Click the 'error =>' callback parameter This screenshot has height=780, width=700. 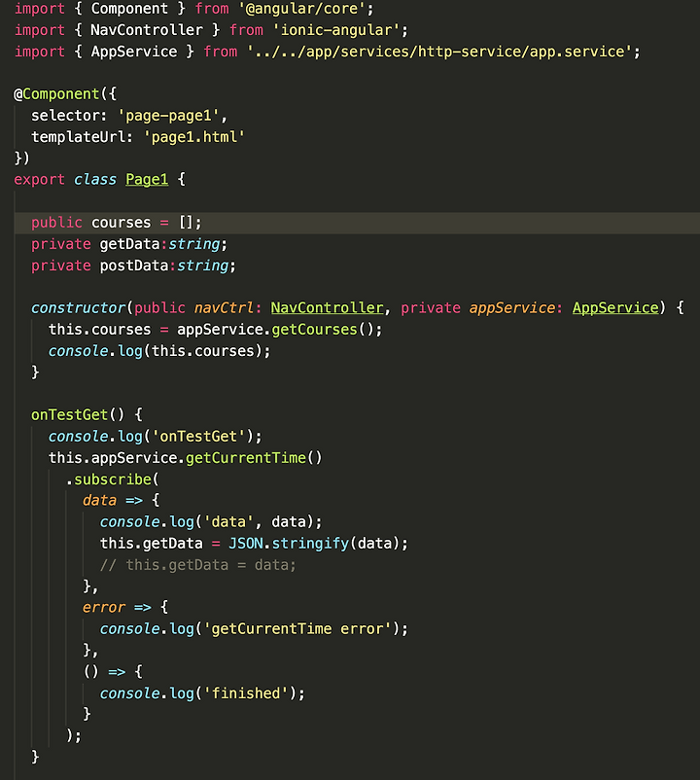tap(117, 608)
